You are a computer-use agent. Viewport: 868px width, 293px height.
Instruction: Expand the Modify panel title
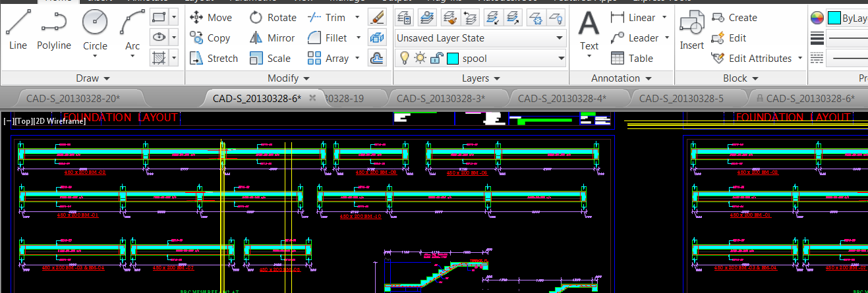tap(289, 78)
